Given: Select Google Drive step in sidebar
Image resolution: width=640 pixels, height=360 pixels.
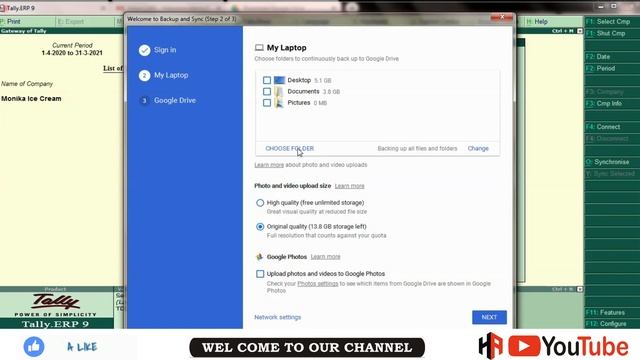Looking at the screenshot, I should coord(175,100).
